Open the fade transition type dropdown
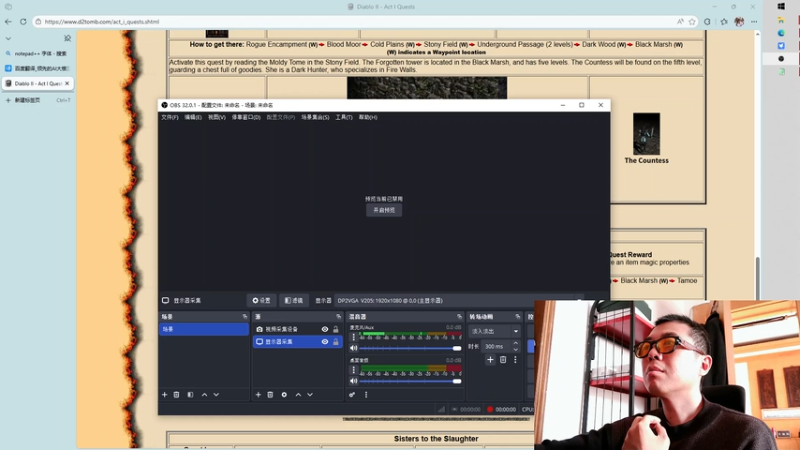The height and width of the screenshot is (450, 800). (494, 331)
